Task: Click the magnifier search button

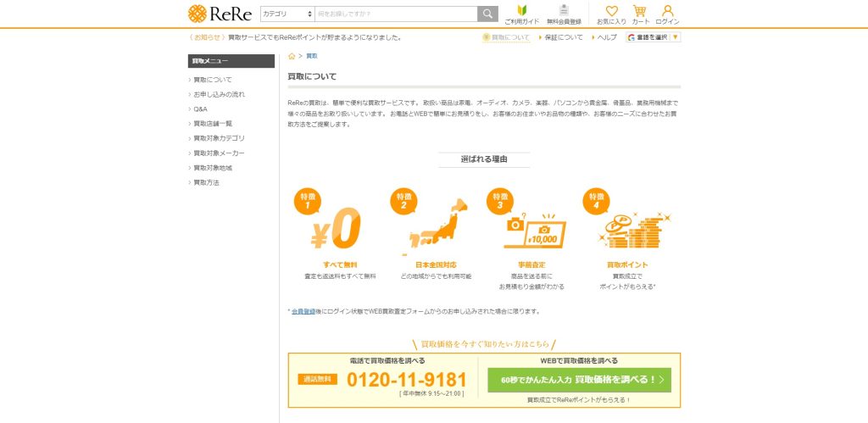Action: pyautogui.click(x=487, y=14)
